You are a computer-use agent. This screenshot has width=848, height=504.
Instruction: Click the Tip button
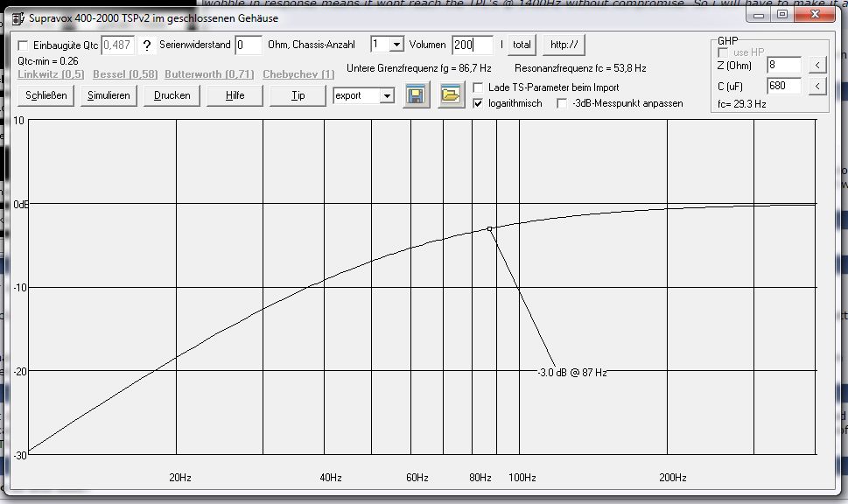coord(298,95)
